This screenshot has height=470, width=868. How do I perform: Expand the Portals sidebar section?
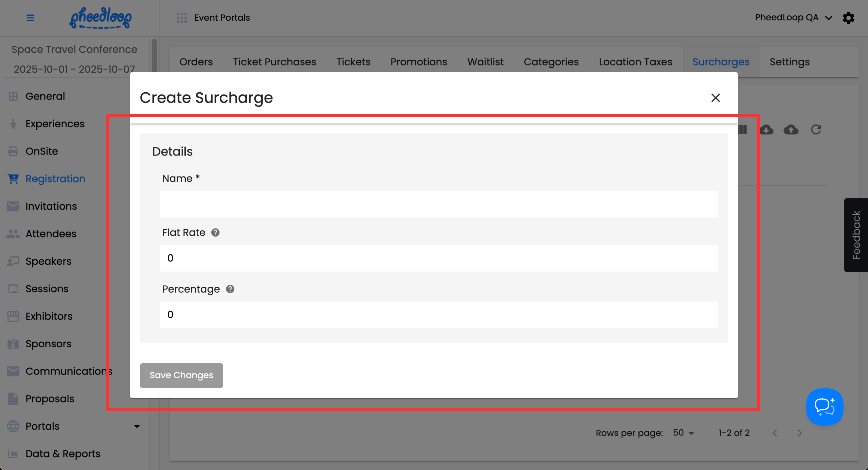pos(137,427)
